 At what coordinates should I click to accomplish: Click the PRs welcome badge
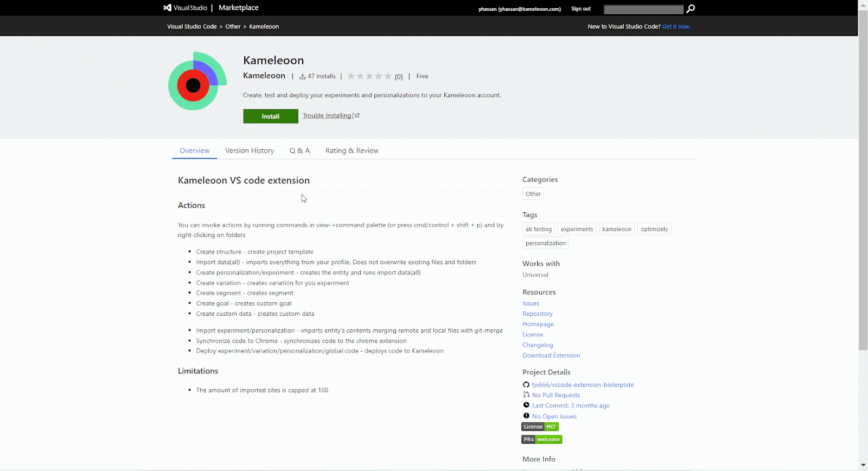pyautogui.click(x=541, y=440)
